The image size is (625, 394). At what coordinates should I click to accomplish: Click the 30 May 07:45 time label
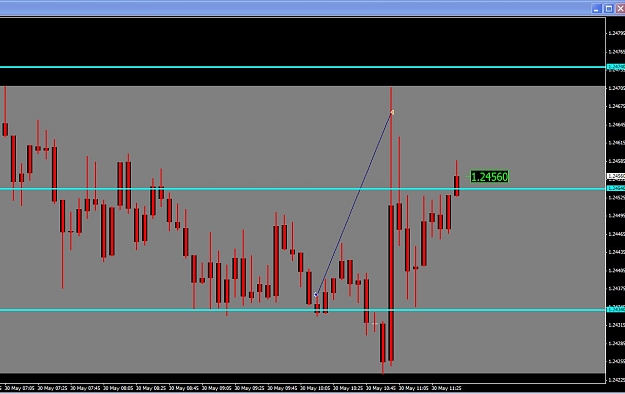85,388
